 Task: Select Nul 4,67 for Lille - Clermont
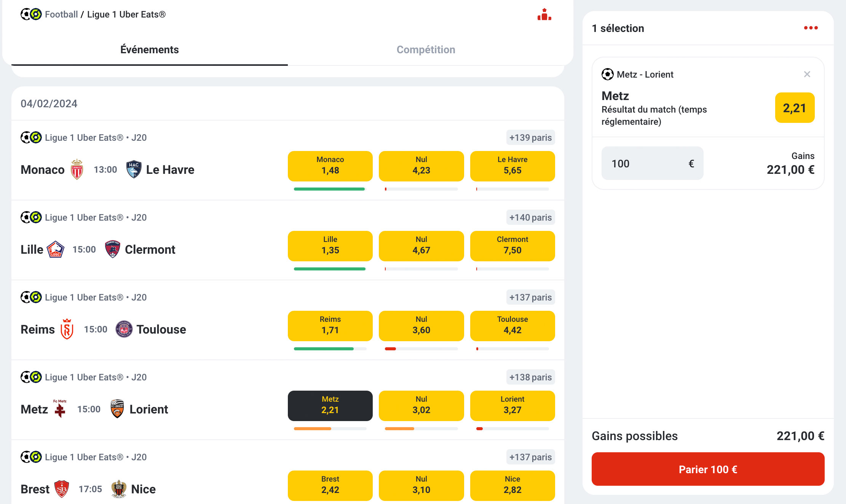pyautogui.click(x=421, y=246)
